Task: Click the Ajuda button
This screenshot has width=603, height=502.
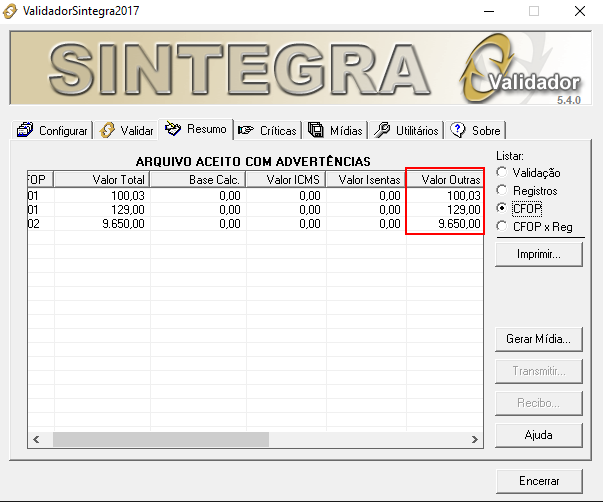Action: tap(539, 435)
